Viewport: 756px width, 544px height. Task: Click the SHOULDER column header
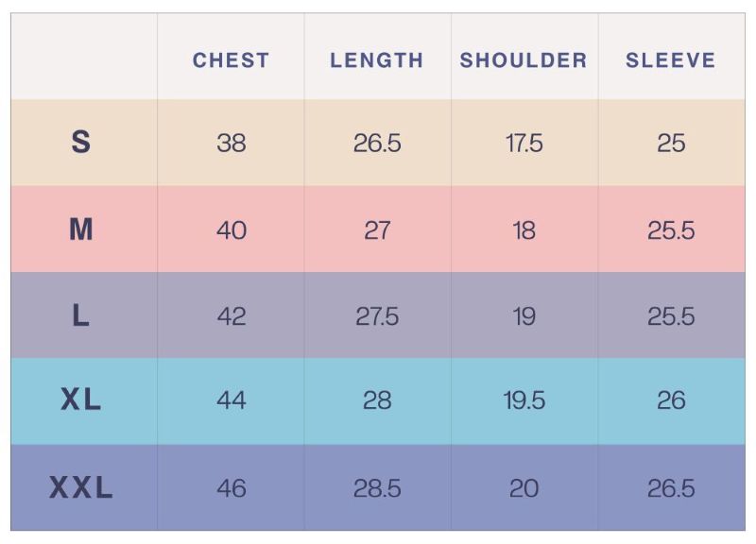[524, 60]
